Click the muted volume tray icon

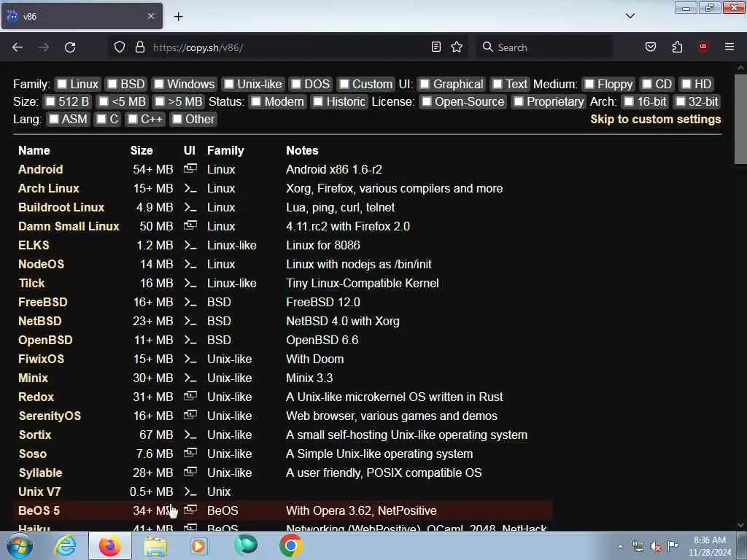(x=656, y=547)
